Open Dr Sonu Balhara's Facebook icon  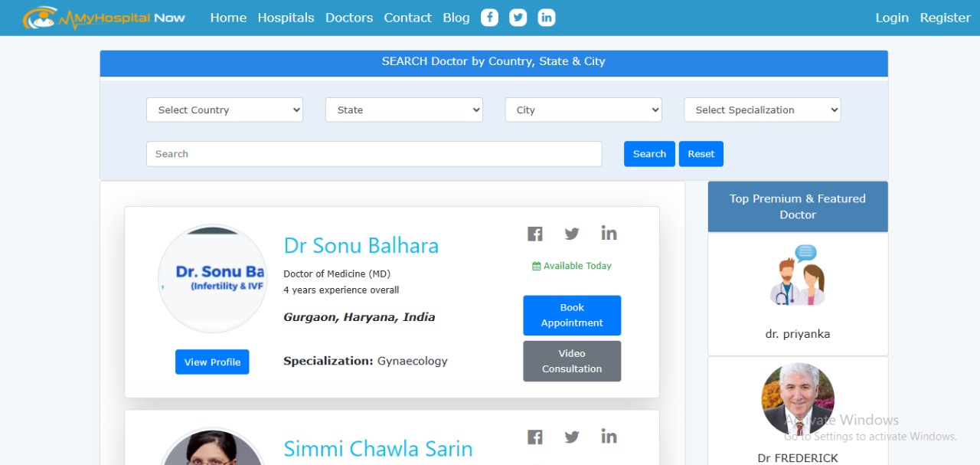click(535, 234)
